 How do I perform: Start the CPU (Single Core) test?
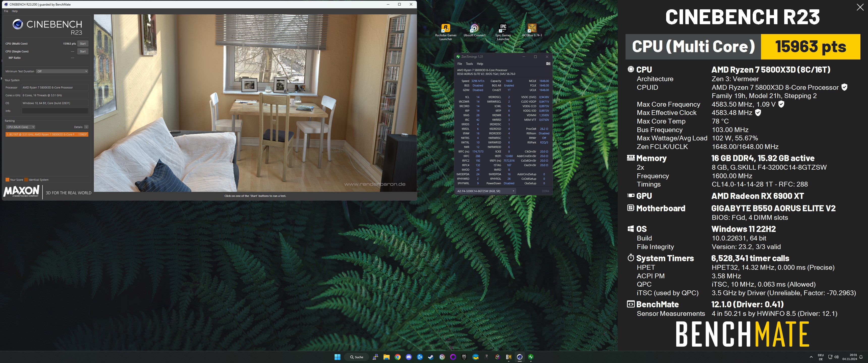coord(83,51)
